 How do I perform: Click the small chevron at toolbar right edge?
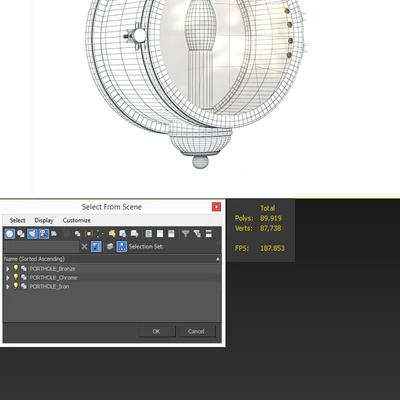tap(218, 243)
